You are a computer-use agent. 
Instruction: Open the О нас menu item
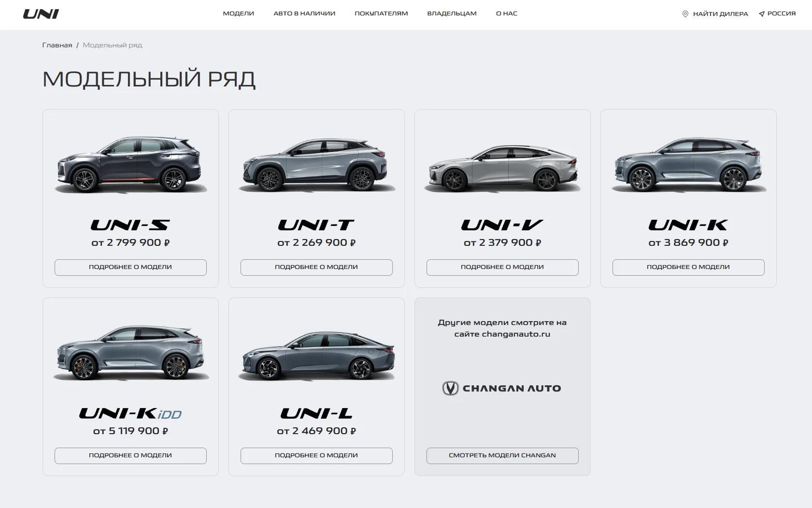pyautogui.click(x=506, y=14)
